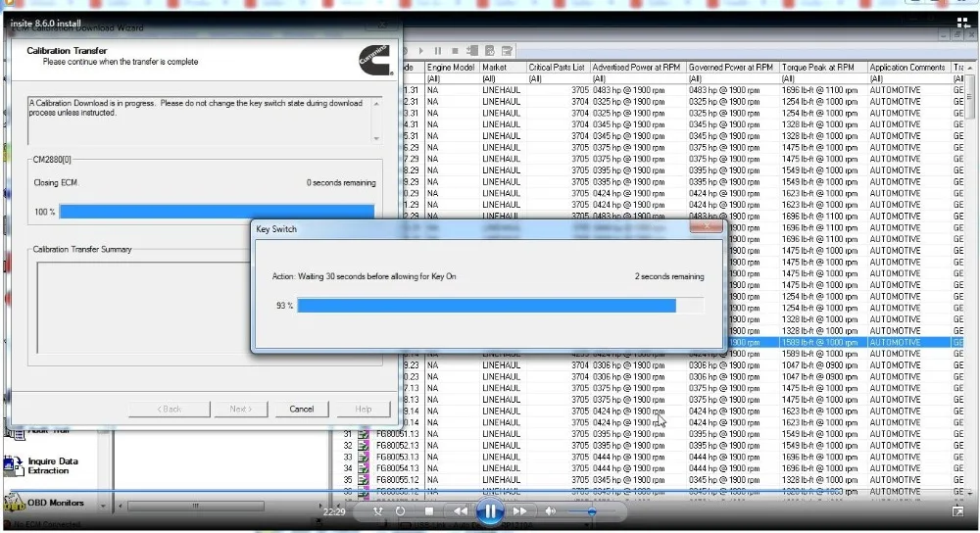Screen dimensions: 980x533
Task: Open the Application Comments (All) filter
Action: 908,78
